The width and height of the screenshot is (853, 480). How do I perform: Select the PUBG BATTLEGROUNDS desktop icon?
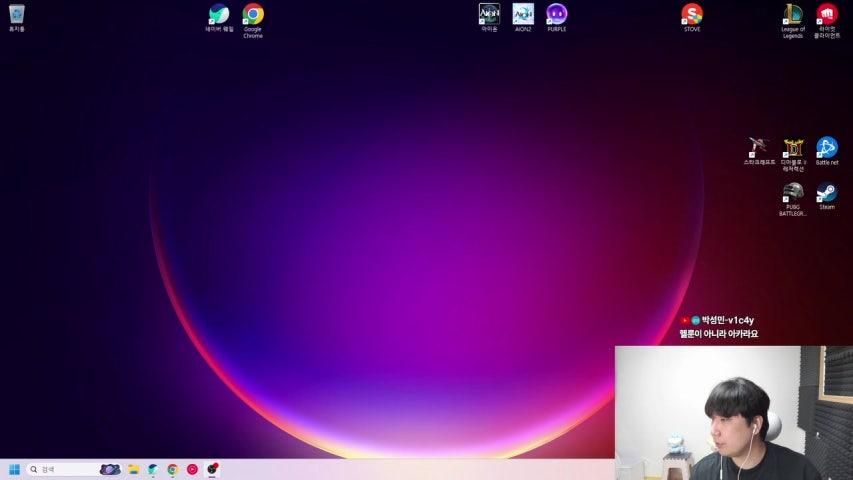(793, 193)
